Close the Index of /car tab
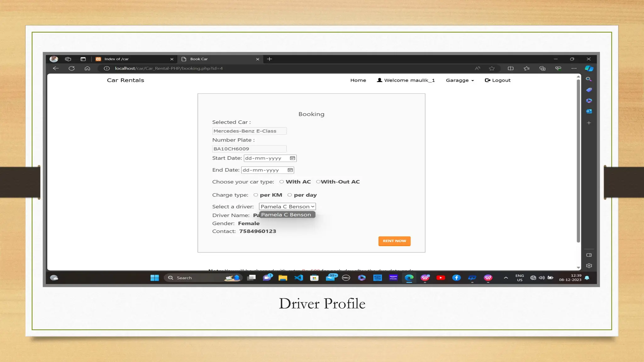This screenshot has height=362, width=644. pyautogui.click(x=172, y=59)
